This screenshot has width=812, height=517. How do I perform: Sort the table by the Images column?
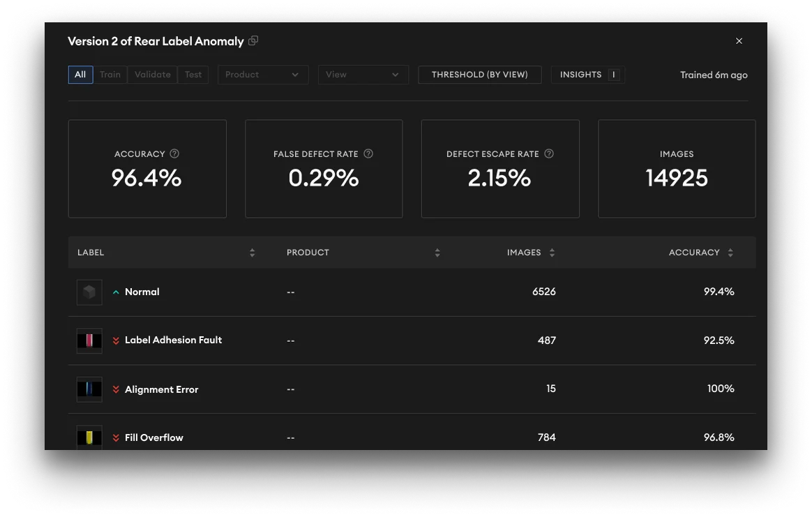click(x=552, y=252)
